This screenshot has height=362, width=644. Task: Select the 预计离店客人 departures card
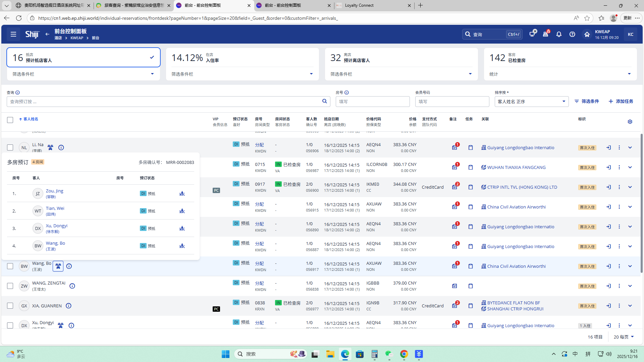(x=401, y=58)
